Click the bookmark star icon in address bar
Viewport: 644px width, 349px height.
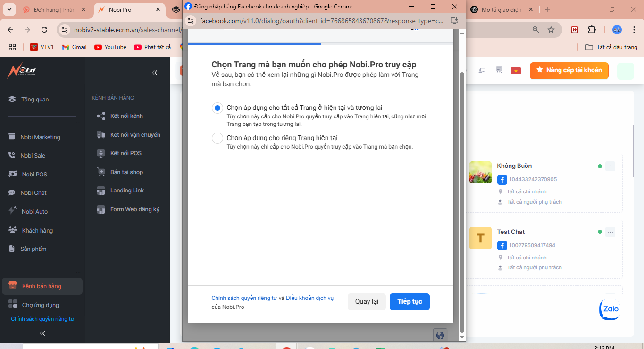[551, 30]
